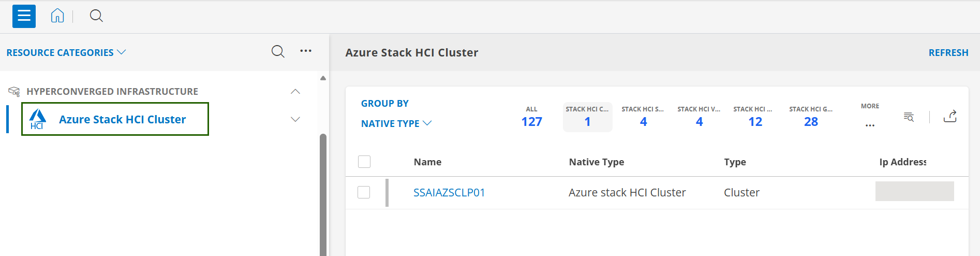Open resource categories more options
This screenshot has height=256, width=980.
pos(306,51)
